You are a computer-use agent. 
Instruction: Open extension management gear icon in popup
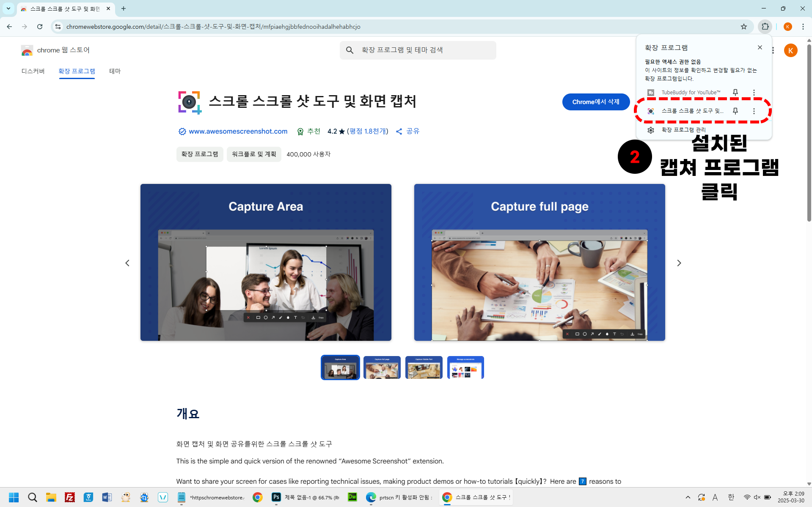click(x=651, y=130)
